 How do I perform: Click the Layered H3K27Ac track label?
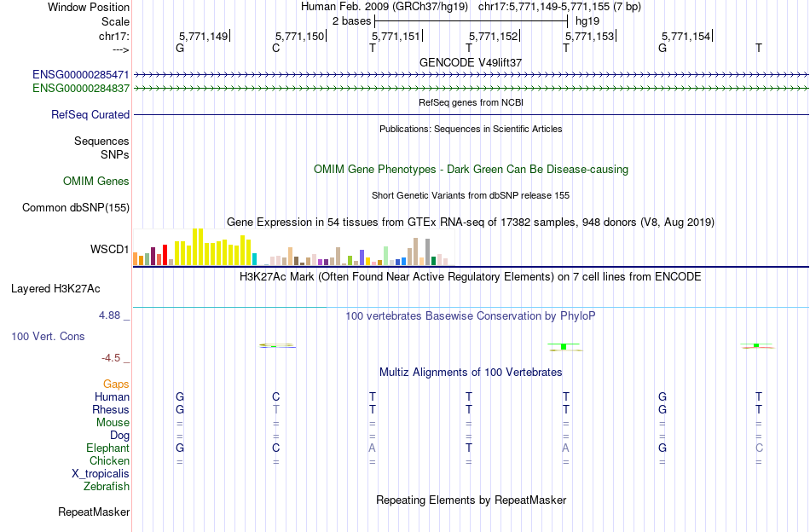pyautogui.click(x=55, y=289)
